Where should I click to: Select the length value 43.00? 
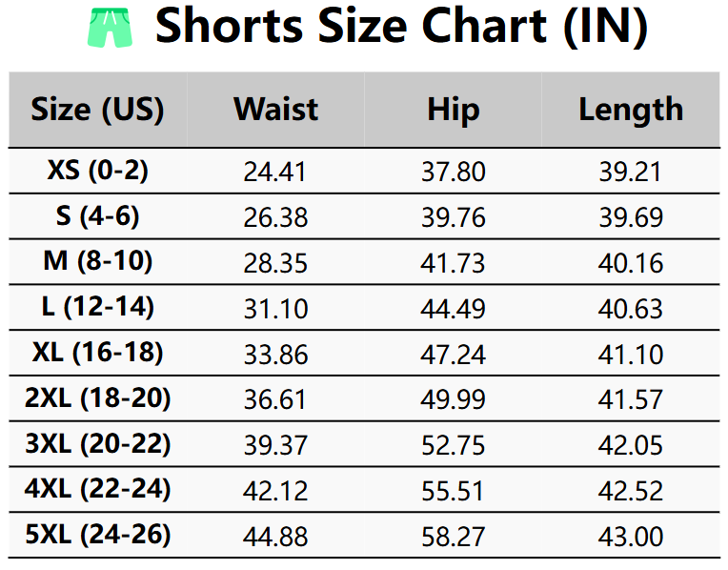[x=631, y=537]
